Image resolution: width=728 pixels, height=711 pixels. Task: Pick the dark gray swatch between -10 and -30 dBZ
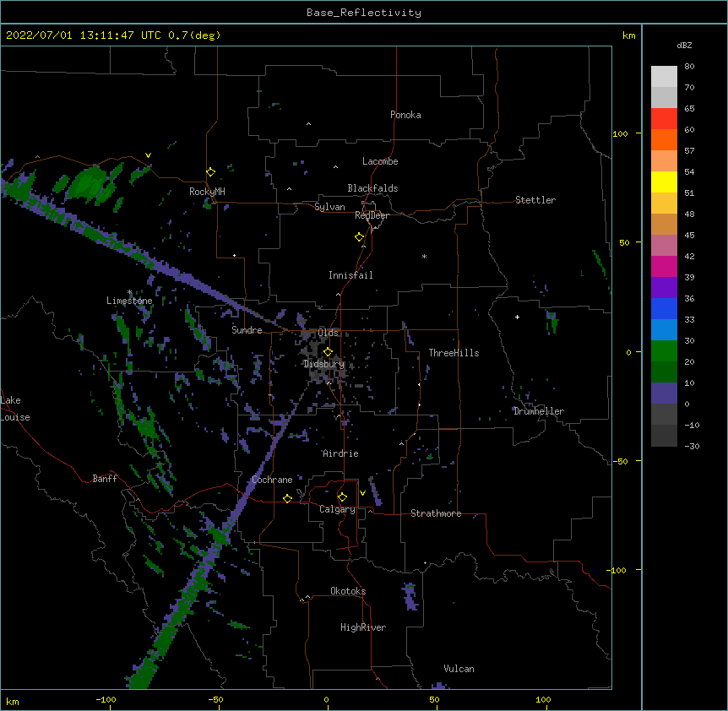click(x=664, y=436)
